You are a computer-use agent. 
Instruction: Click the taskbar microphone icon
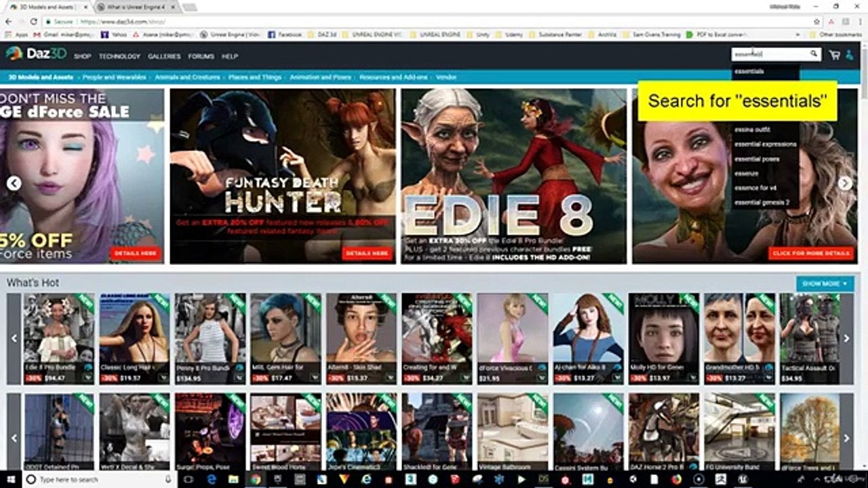point(168,479)
